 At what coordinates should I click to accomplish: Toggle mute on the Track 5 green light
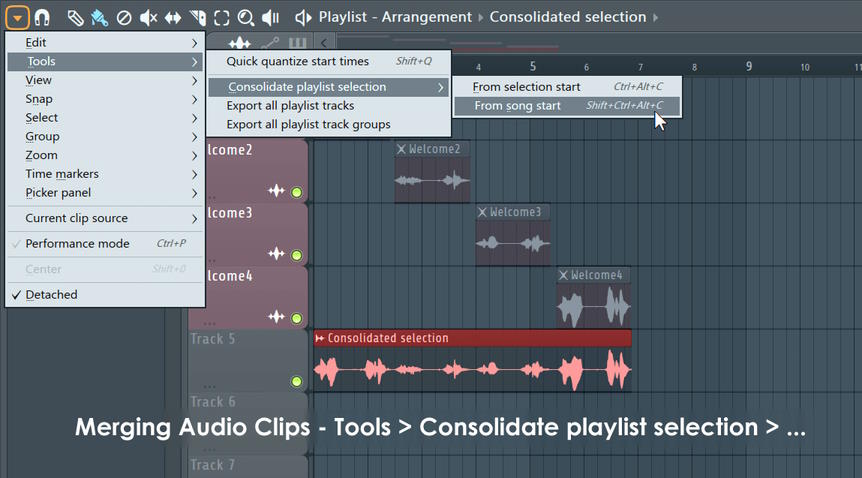[296, 381]
